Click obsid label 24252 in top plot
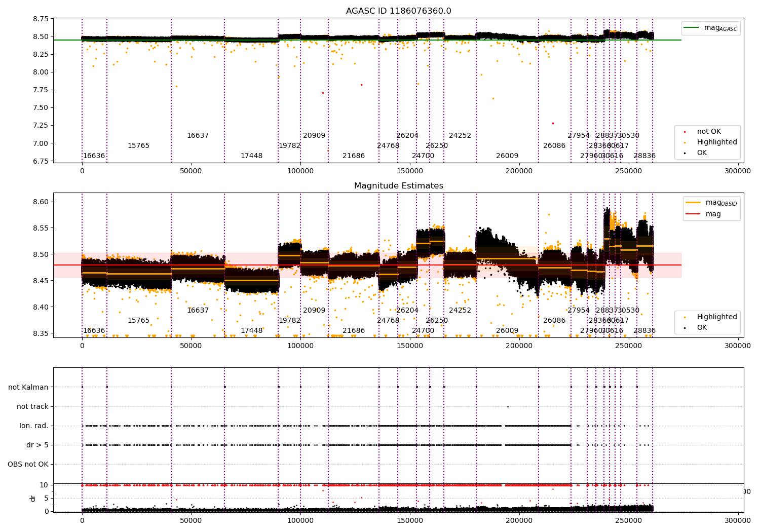Viewport: 760px width, 532px height. 460,136
